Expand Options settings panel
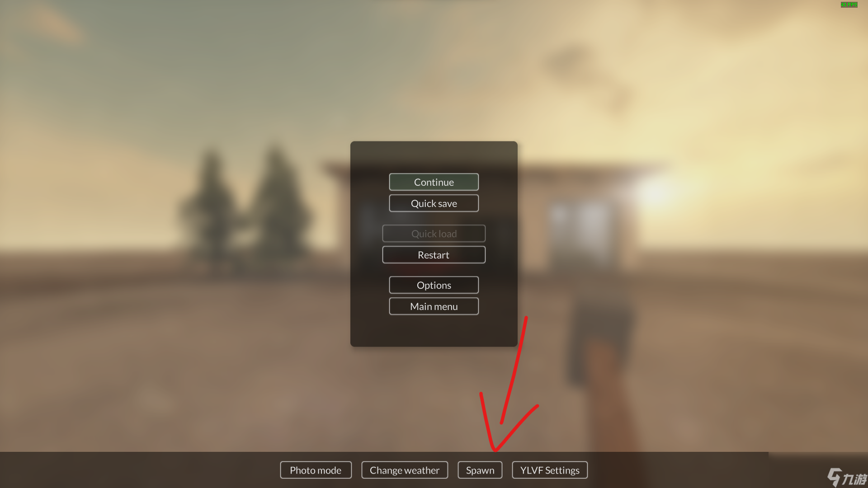This screenshot has height=488, width=868. [x=434, y=285]
